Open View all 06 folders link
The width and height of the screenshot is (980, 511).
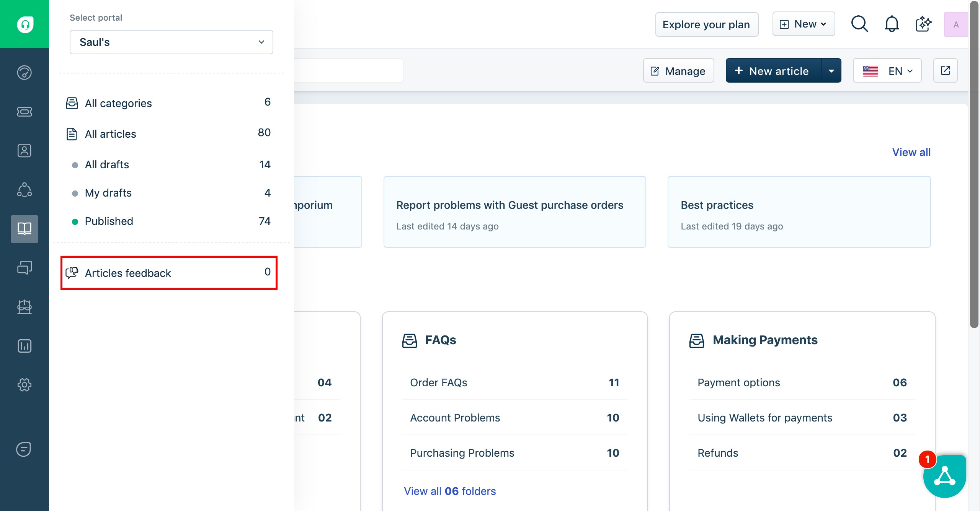click(450, 491)
